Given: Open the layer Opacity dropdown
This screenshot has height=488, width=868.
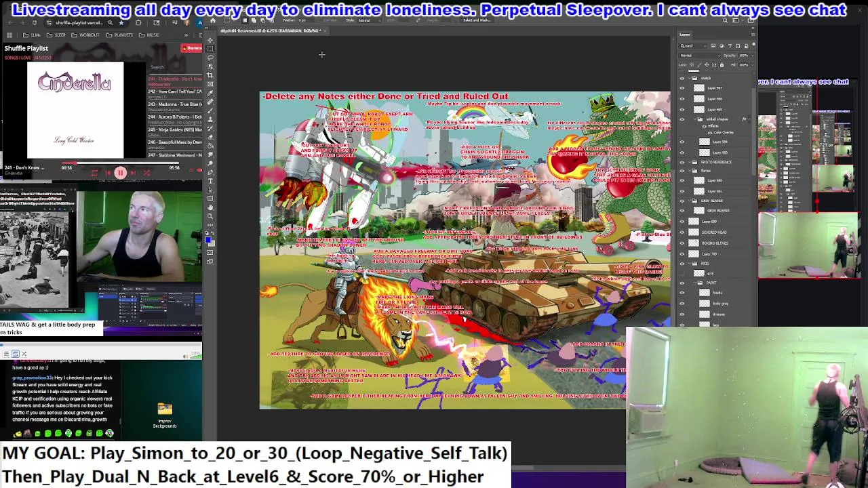Looking at the screenshot, I should 753,56.
